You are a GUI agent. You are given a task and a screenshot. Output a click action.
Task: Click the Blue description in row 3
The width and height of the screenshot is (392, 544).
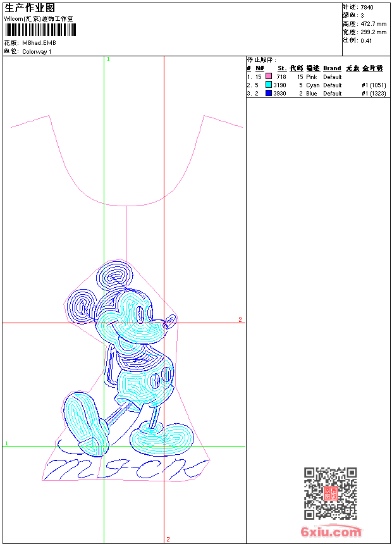click(312, 94)
